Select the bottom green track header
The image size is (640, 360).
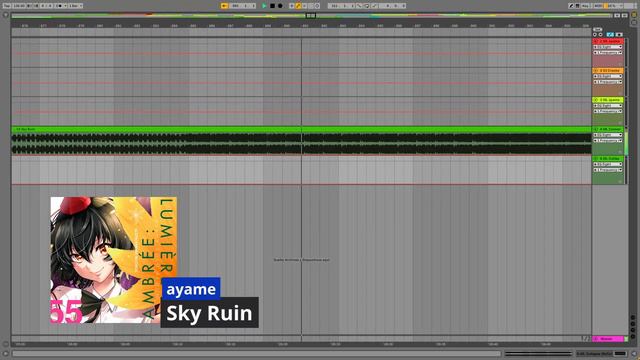click(608, 158)
